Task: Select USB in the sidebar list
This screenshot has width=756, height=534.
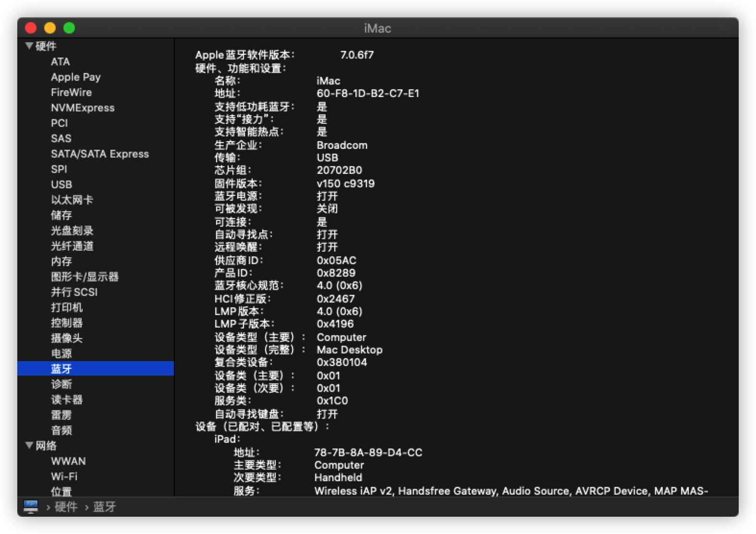Action: [61, 184]
